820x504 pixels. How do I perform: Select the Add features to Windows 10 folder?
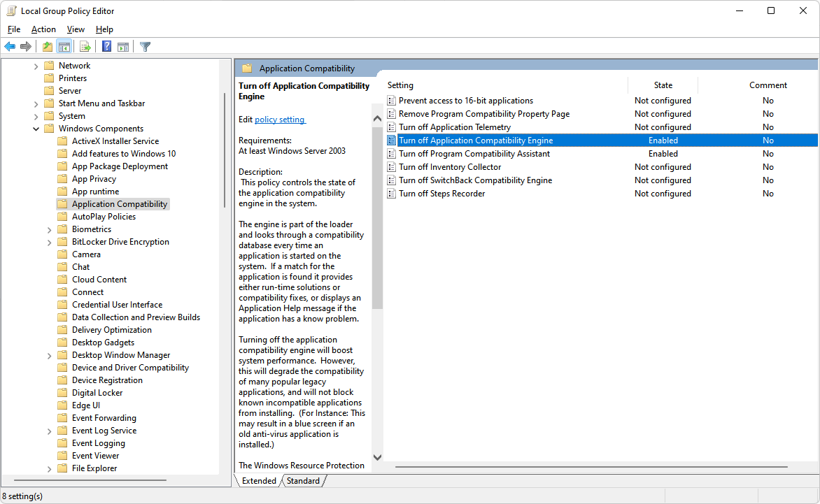(x=124, y=154)
